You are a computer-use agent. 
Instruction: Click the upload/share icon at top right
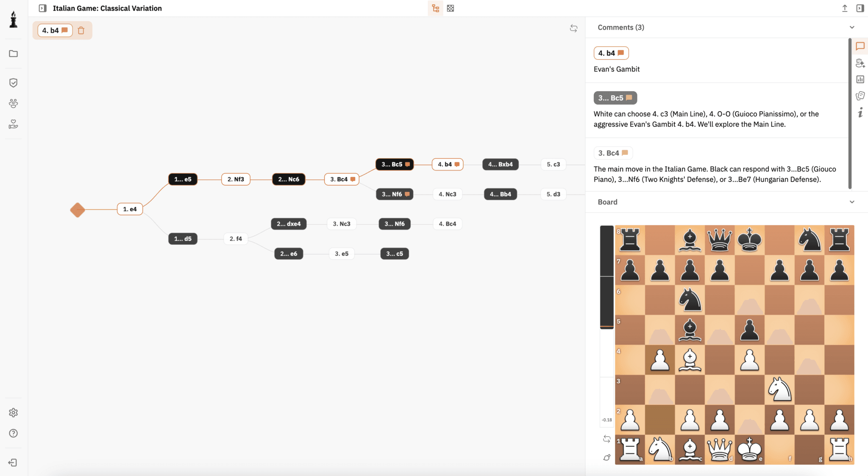(845, 8)
